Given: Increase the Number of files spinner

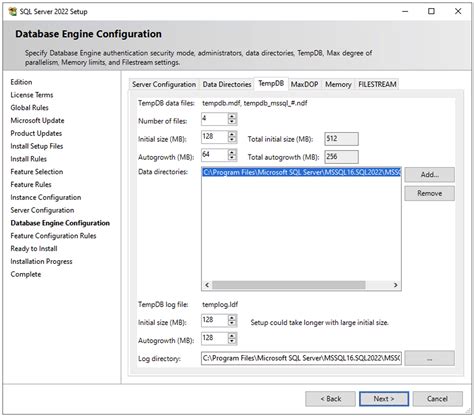Looking at the screenshot, I should [232, 116].
